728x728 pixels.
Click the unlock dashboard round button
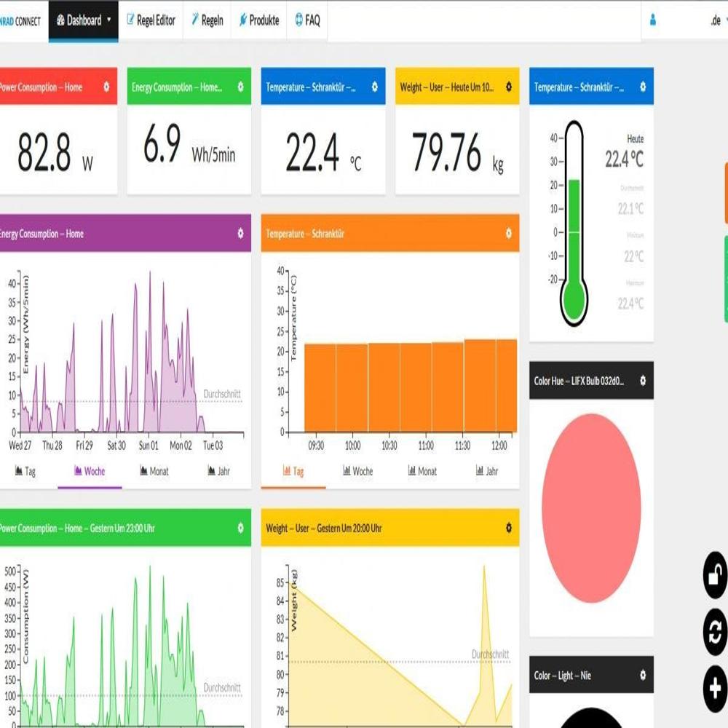[x=715, y=575]
